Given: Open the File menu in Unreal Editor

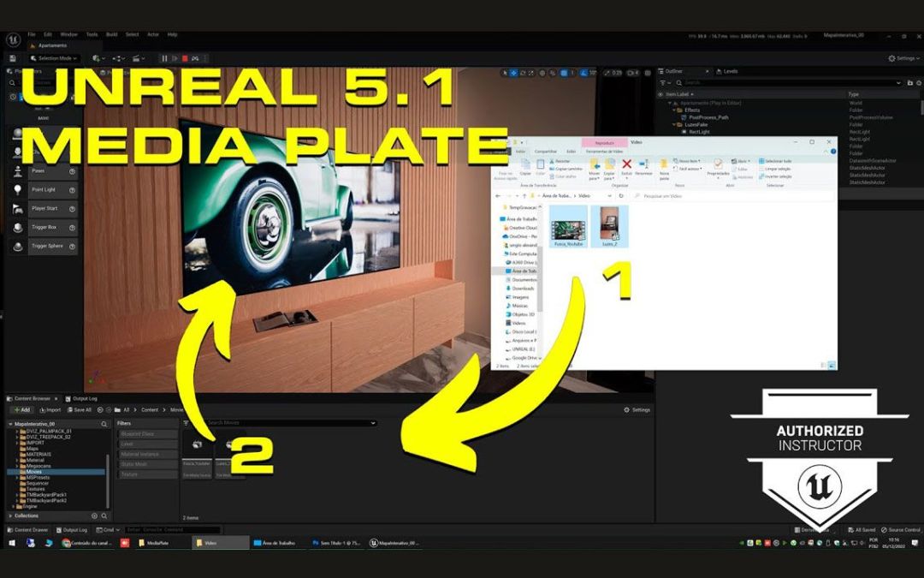Looking at the screenshot, I should click(x=32, y=35).
